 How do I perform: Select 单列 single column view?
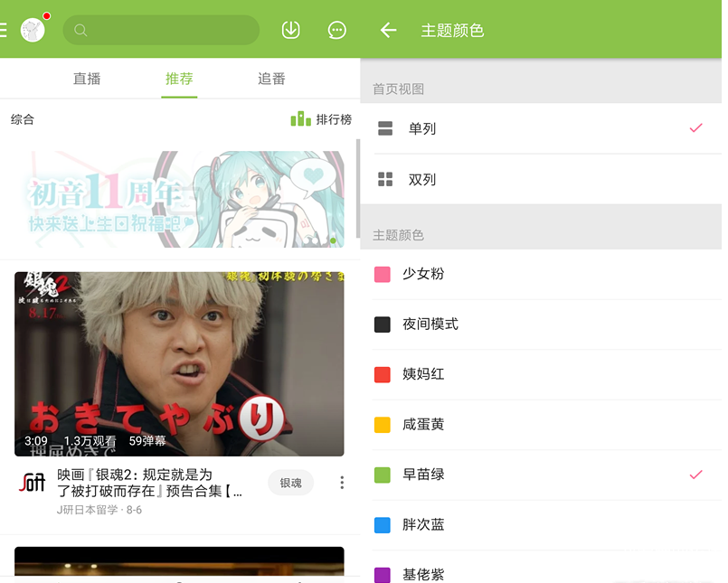(x=541, y=128)
